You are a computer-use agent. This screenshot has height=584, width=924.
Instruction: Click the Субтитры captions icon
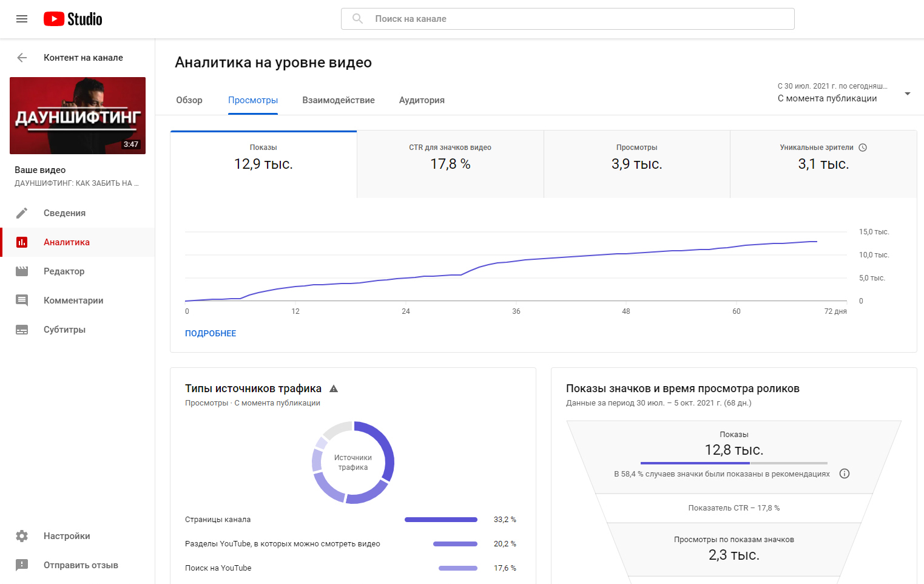[x=22, y=330]
